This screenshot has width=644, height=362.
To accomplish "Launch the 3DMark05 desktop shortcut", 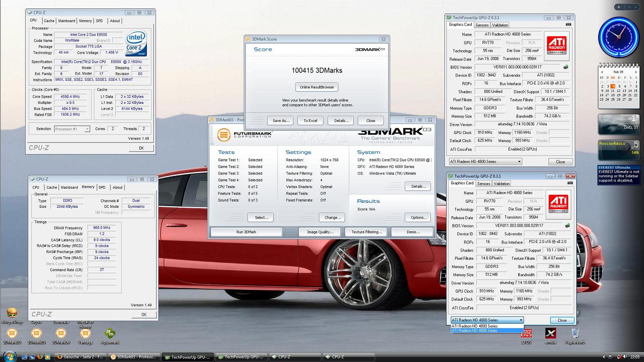I will (36, 336).
